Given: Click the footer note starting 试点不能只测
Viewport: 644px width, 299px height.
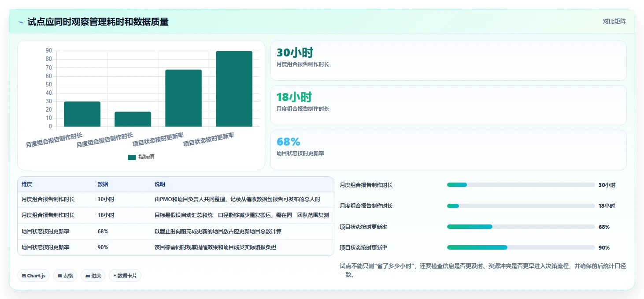Looking at the screenshot, I should point(483,270).
